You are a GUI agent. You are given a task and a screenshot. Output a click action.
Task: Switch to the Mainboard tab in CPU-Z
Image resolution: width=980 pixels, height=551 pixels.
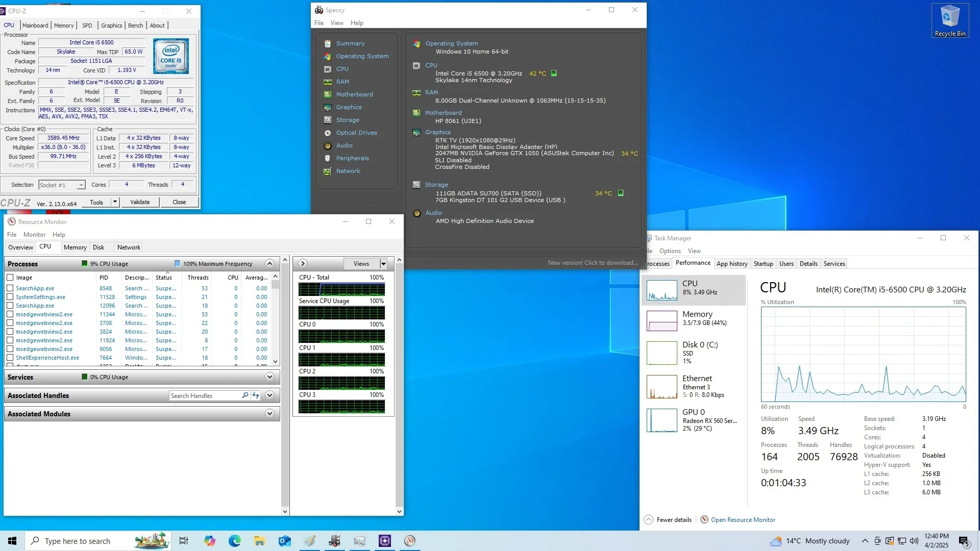click(x=35, y=26)
